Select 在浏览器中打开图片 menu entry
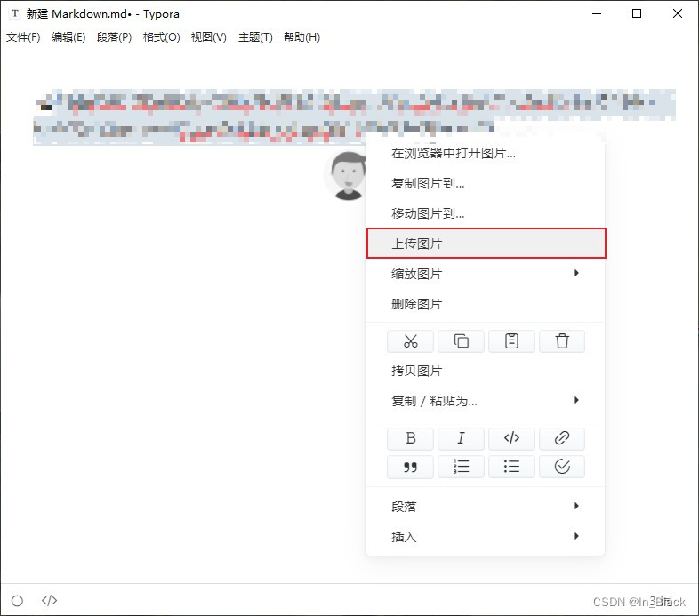The width and height of the screenshot is (699, 616). pos(485,153)
